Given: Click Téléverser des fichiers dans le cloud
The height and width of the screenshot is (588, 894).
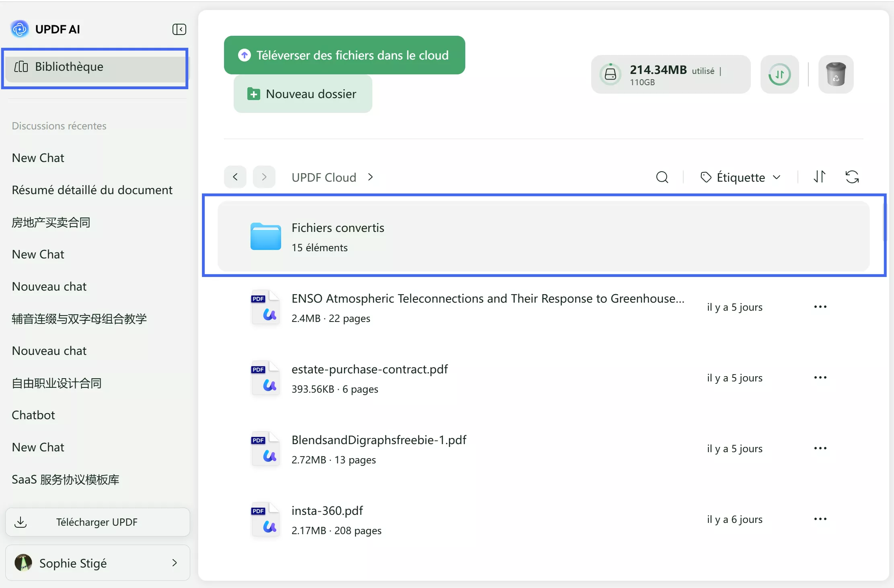Looking at the screenshot, I should point(344,55).
